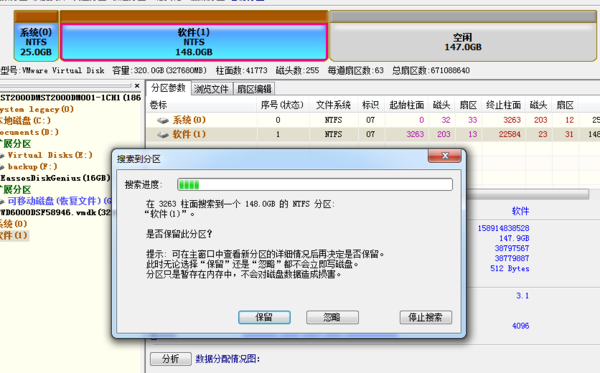The image size is (600, 373).
Task: Click the 起始柱面 column header
Action: (407, 105)
